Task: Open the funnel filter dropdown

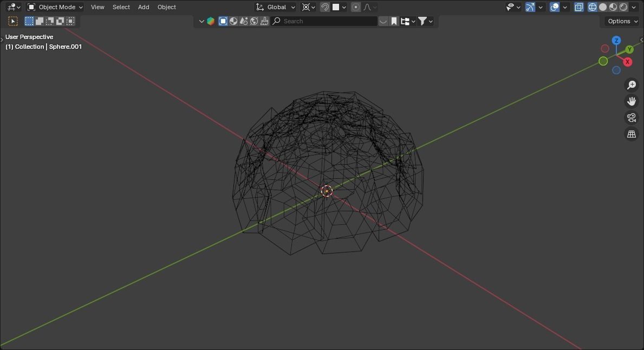Action: pos(426,21)
